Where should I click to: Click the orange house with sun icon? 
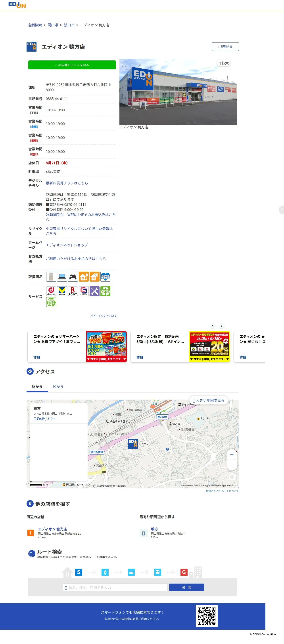click(94, 277)
